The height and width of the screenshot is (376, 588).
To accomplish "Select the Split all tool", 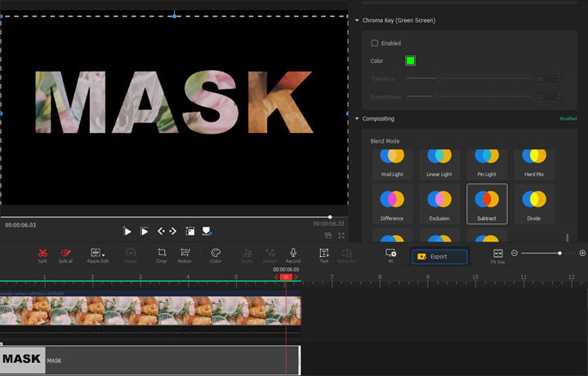I will pyautogui.click(x=65, y=254).
